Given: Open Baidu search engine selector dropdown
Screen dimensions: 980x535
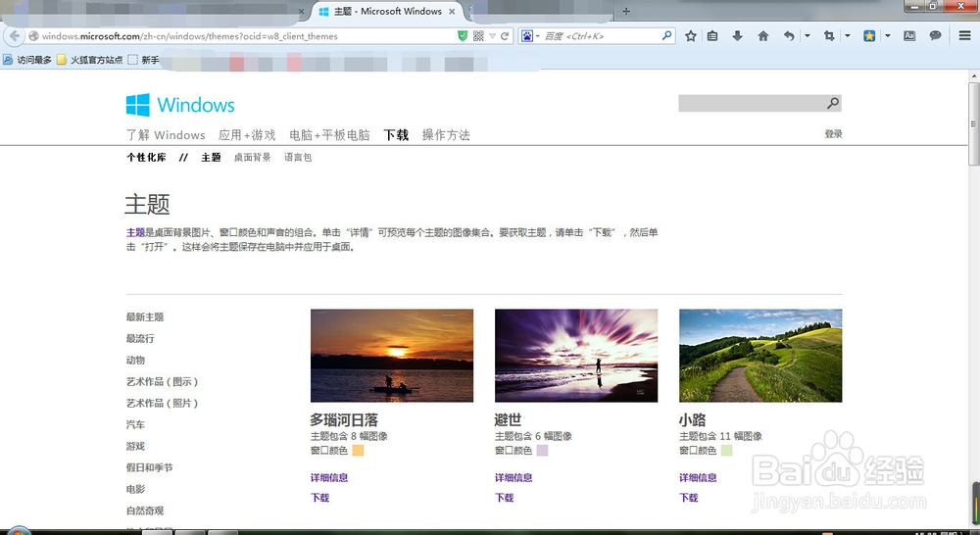Looking at the screenshot, I should tap(530, 36).
